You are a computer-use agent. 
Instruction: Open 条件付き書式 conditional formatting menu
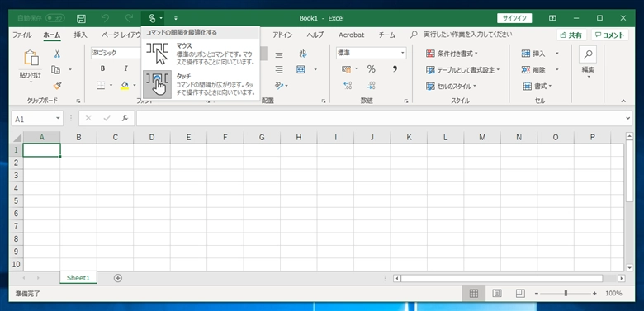click(452, 54)
